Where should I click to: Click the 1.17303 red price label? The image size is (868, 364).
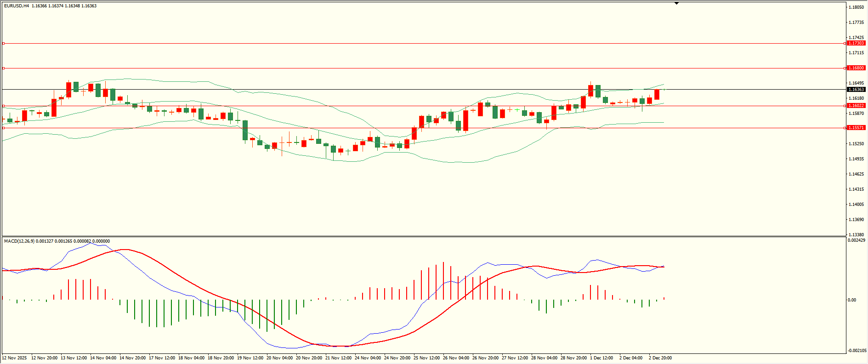(856, 43)
